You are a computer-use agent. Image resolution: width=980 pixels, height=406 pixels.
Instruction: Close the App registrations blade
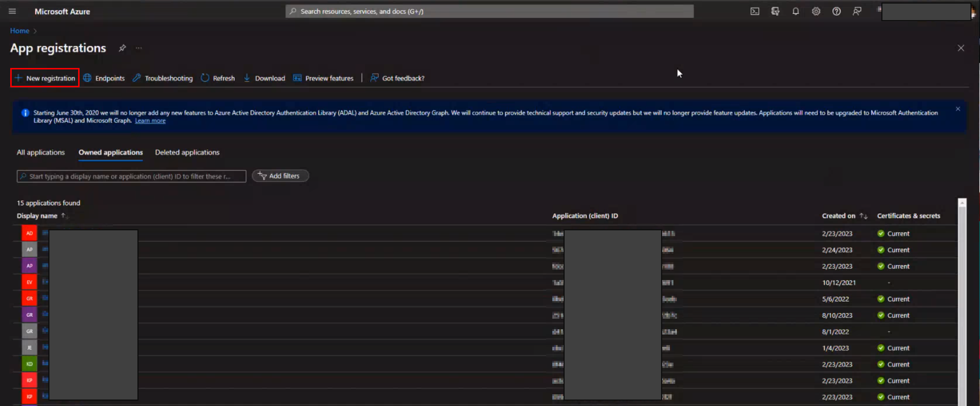click(x=961, y=48)
